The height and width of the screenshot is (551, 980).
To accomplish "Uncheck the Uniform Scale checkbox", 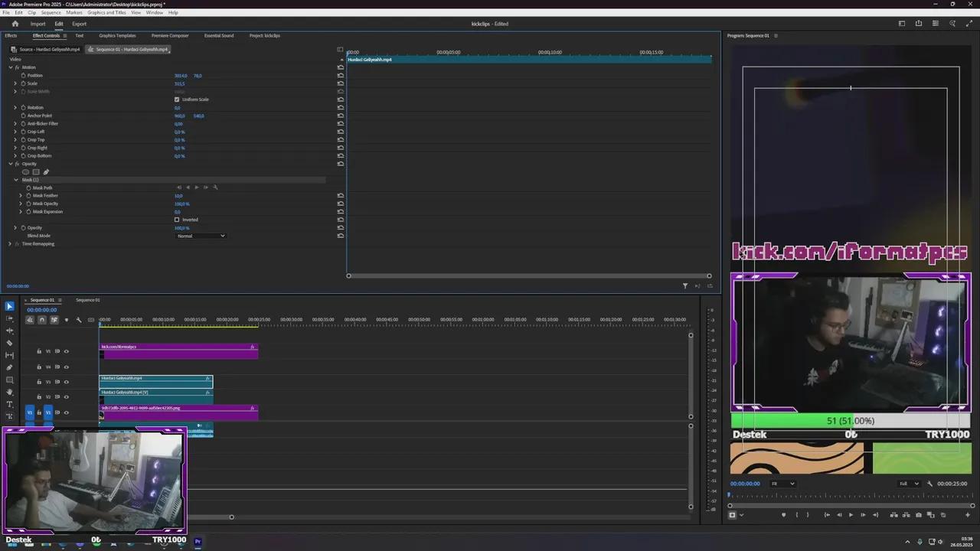I will pyautogui.click(x=177, y=99).
